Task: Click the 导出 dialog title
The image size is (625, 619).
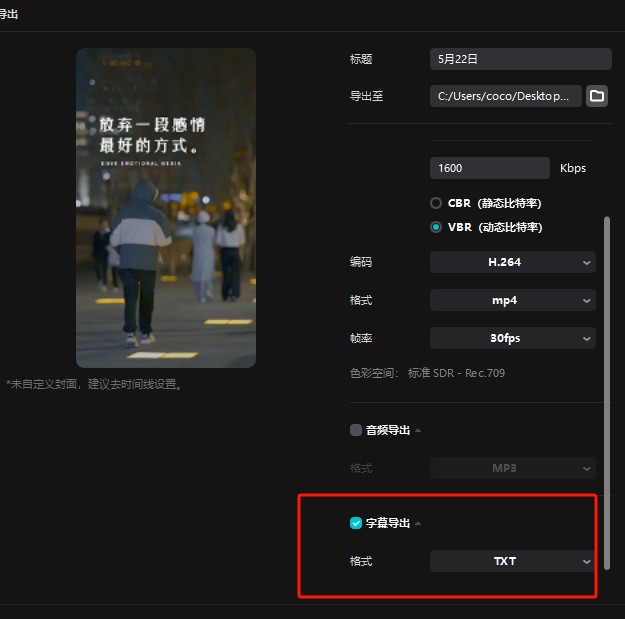Action: tap(8, 14)
